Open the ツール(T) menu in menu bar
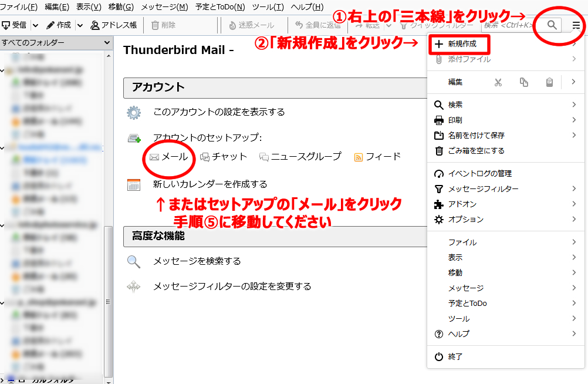Screen dimensions: 588x384 click(x=268, y=7)
